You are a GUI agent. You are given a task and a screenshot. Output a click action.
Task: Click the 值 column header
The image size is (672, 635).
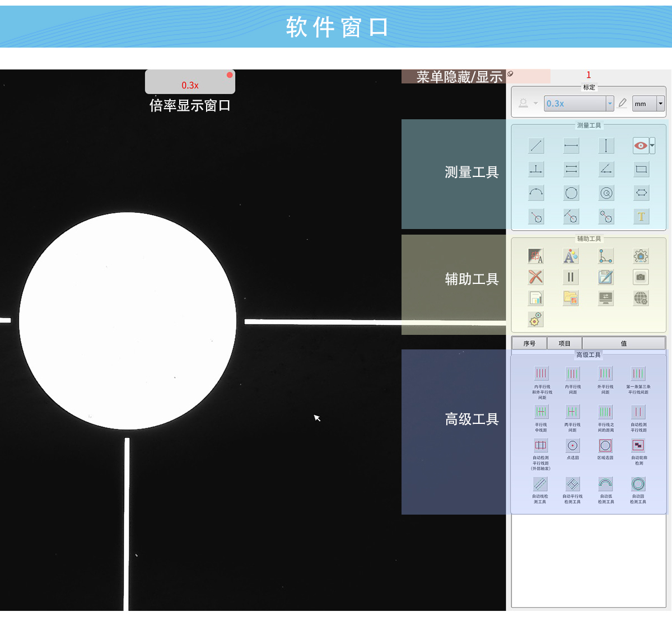coord(623,343)
